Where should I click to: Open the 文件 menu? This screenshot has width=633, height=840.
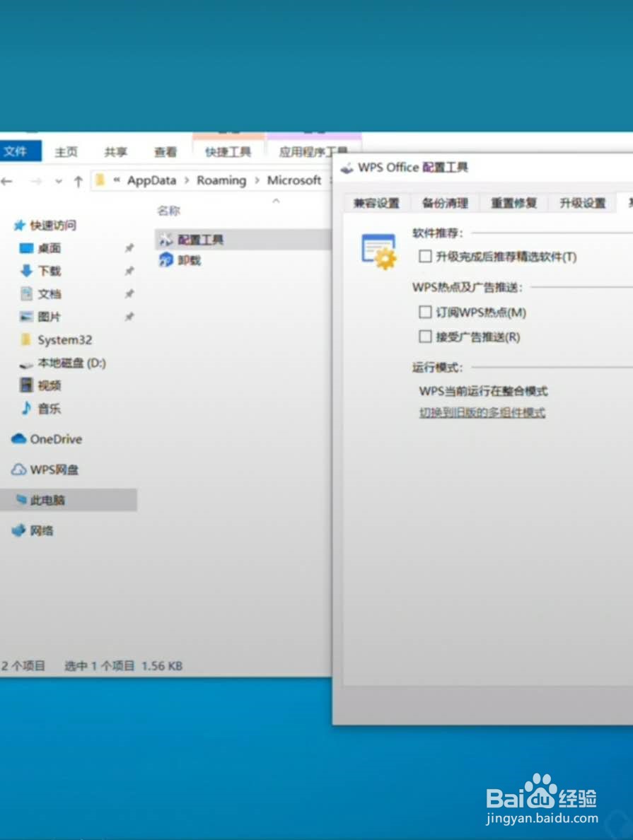coord(16,151)
